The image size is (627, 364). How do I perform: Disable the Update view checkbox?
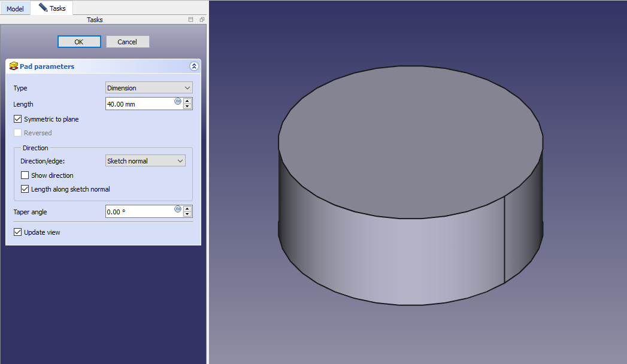[x=18, y=232]
